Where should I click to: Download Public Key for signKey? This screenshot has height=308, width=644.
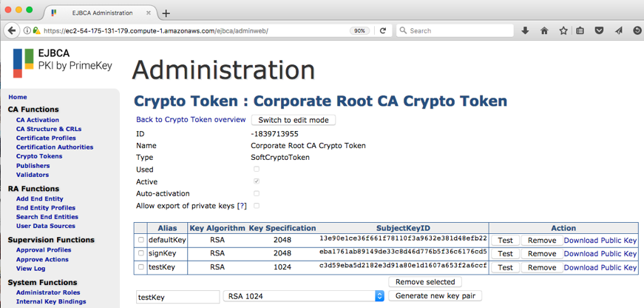click(600, 253)
